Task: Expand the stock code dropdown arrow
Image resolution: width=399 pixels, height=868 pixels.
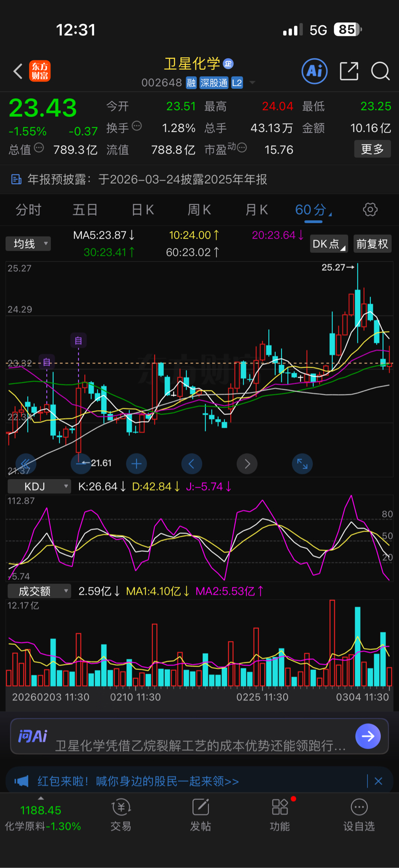Action: point(252,83)
